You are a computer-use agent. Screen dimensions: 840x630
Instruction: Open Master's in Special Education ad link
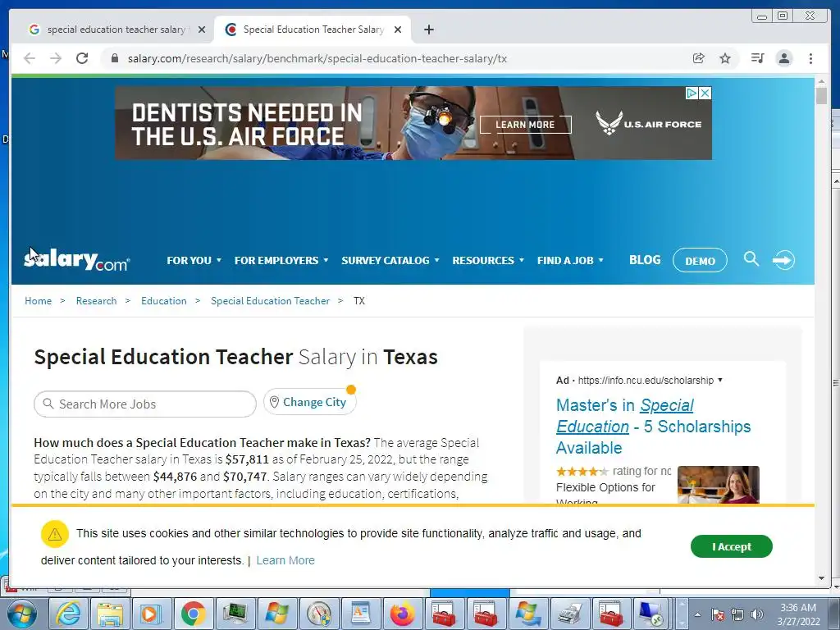pyautogui.click(x=654, y=427)
